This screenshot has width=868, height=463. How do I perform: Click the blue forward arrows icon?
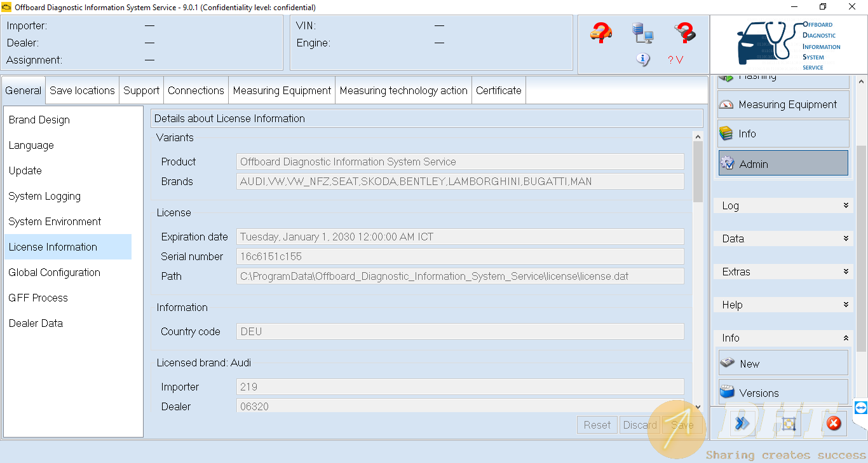point(742,423)
